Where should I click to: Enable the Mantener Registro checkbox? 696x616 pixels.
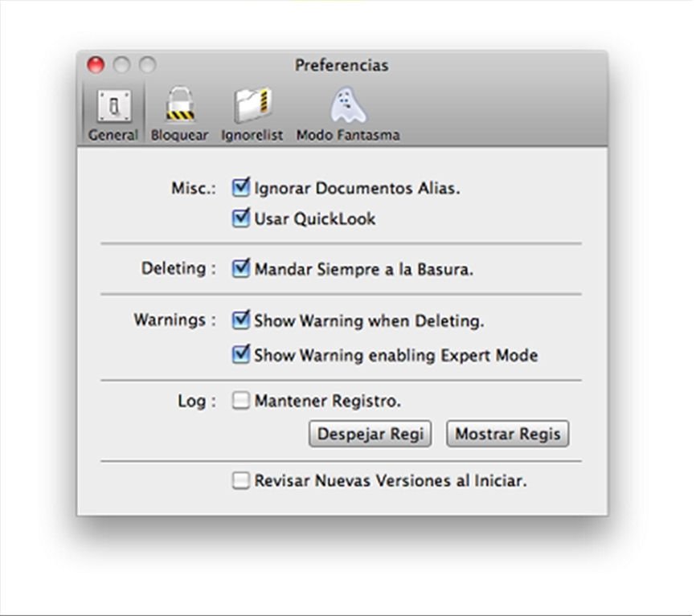point(240,401)
